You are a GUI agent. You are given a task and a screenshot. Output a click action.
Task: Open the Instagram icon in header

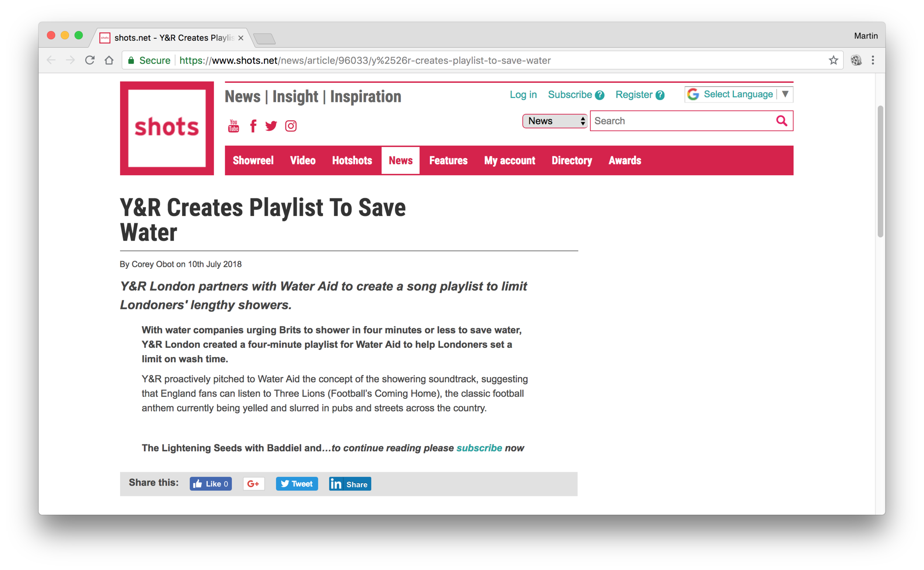click(x=291, y=126)
